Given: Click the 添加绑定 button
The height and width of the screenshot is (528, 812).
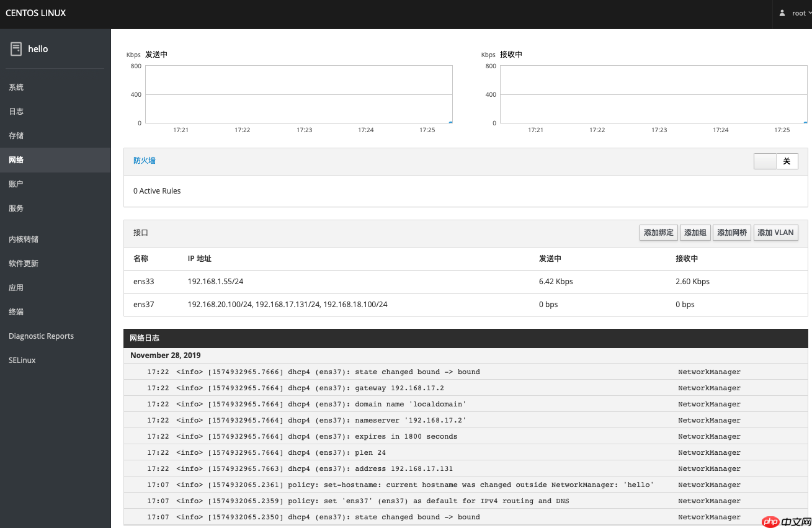Looking at the screenshot, I should [659, 233].
